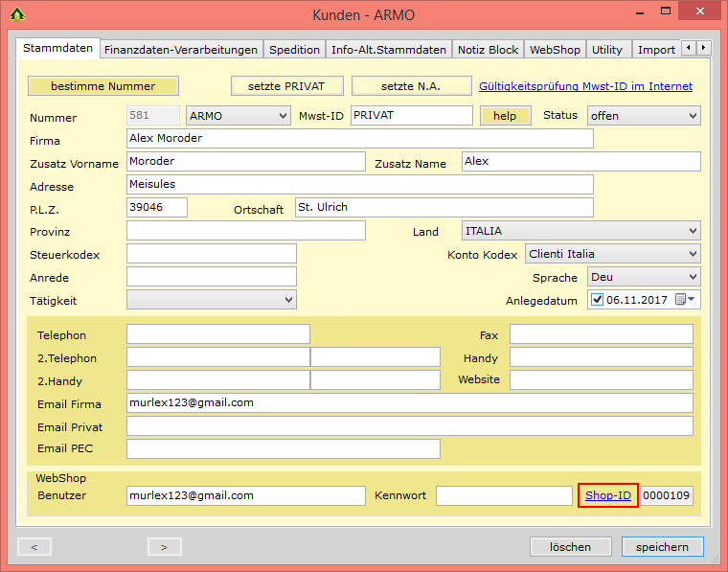728x572 pixels.
Task: Toggle the Anlegedatum date checkbox
Action: (x=598, y=300)
